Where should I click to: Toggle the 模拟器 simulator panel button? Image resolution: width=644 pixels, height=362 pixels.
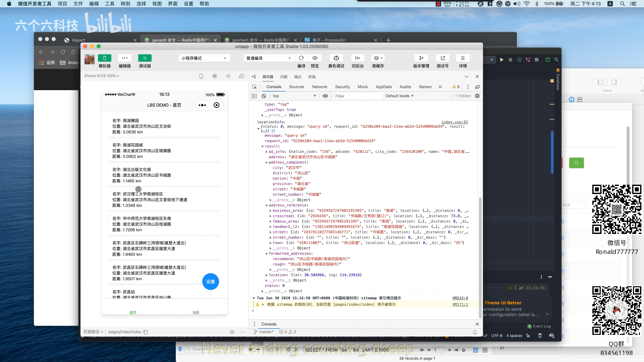coord(105,58)
